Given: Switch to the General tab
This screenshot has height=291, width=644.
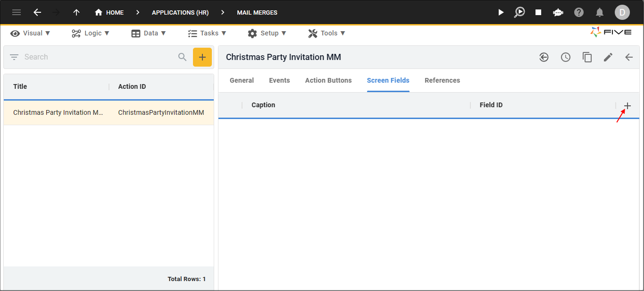Looking at the screenshot, I should [x=242, y=80].
